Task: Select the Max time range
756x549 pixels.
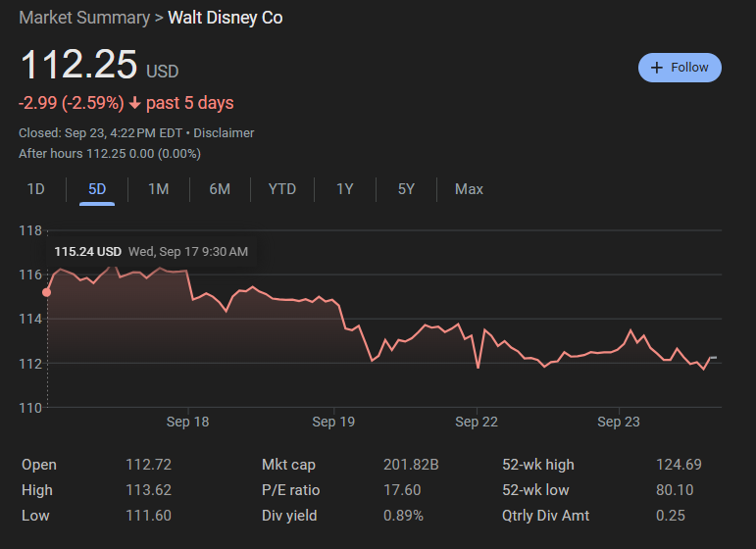Action: (469, 189)
